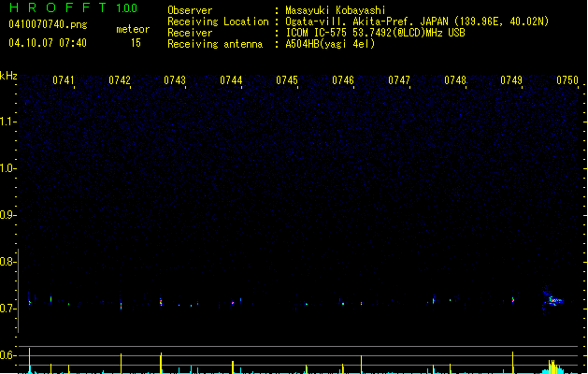Select the filename 0410070740.png
The width and height of the screenshot is (588, 374).
48,24
